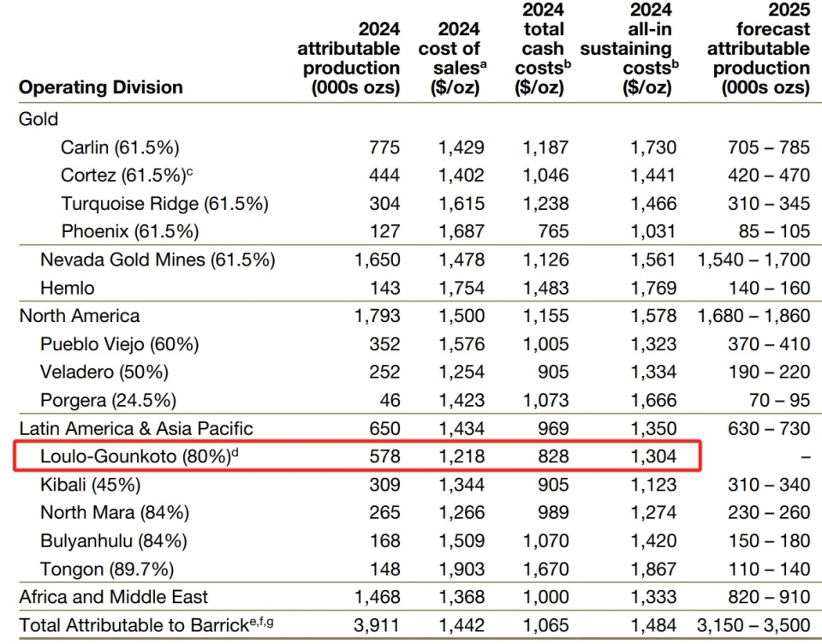Select Loulo-Gounkoto's production "578"
This screenshot has height=644, width=822.
pyautogui.click(x=384, y=456)
